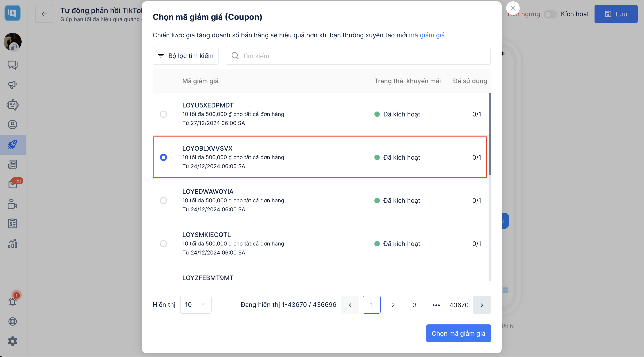Jump to last page 43670
This screenshot has height=357, width=644.
459,305
